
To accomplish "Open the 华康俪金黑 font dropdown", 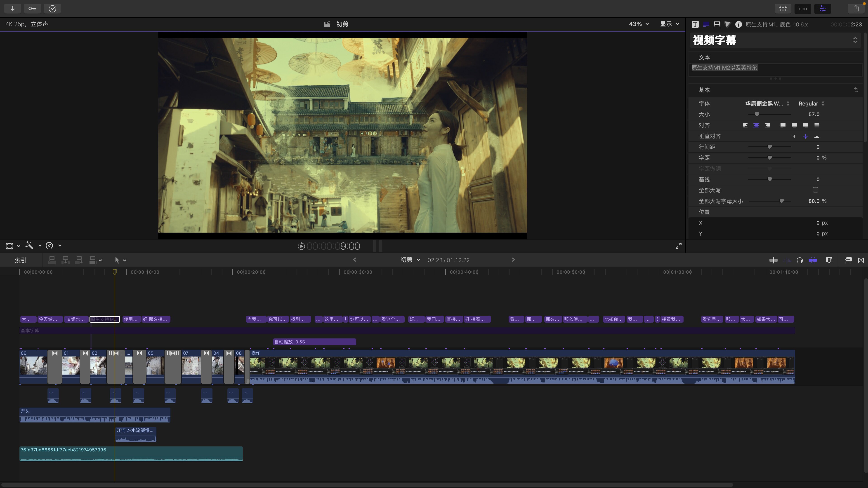I will (x=767, y=103).
